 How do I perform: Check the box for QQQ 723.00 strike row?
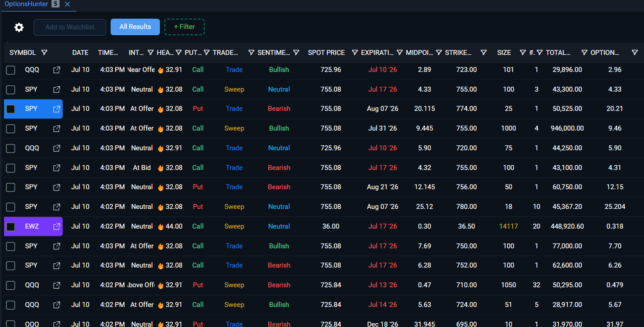click(11, 70)
